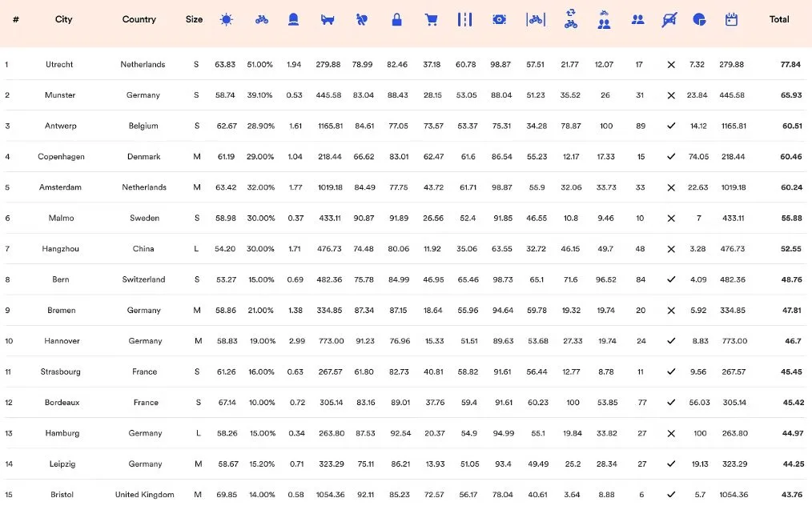This screenshot has height=506, width=812.
Task: Click the sun weather column icon
Action: coord(227,20)
